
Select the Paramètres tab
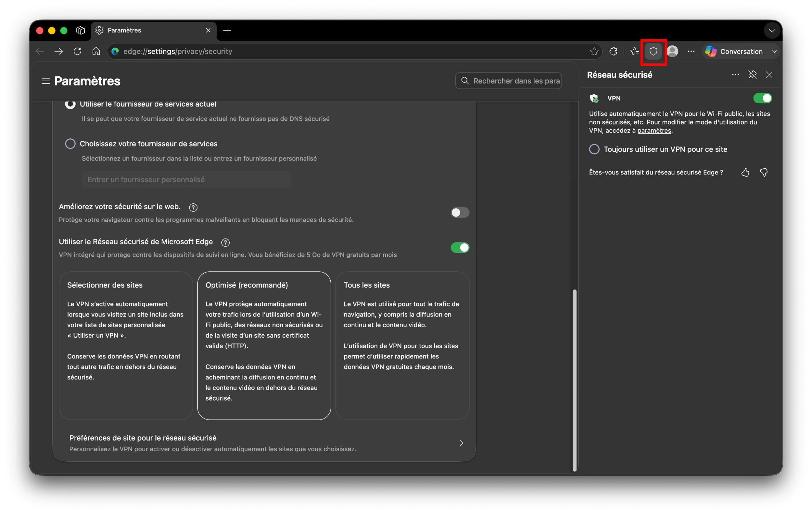pyautogui.click(x=154, y=30)
